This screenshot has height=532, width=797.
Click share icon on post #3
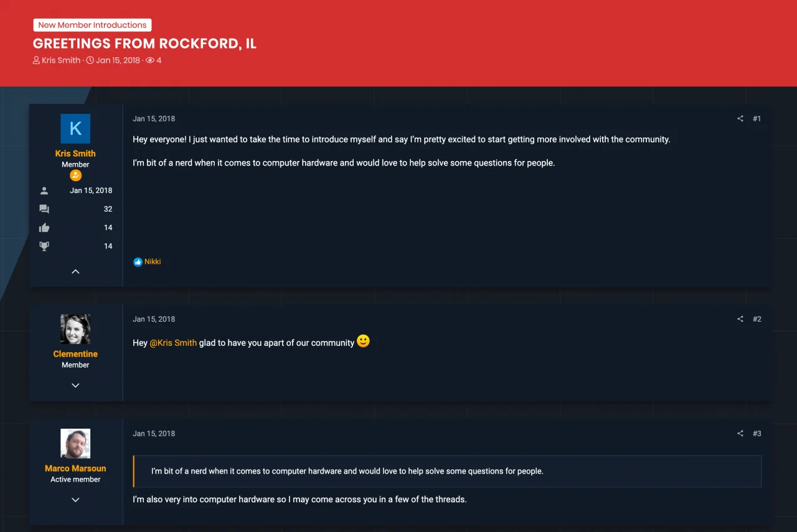pos(740,434)
